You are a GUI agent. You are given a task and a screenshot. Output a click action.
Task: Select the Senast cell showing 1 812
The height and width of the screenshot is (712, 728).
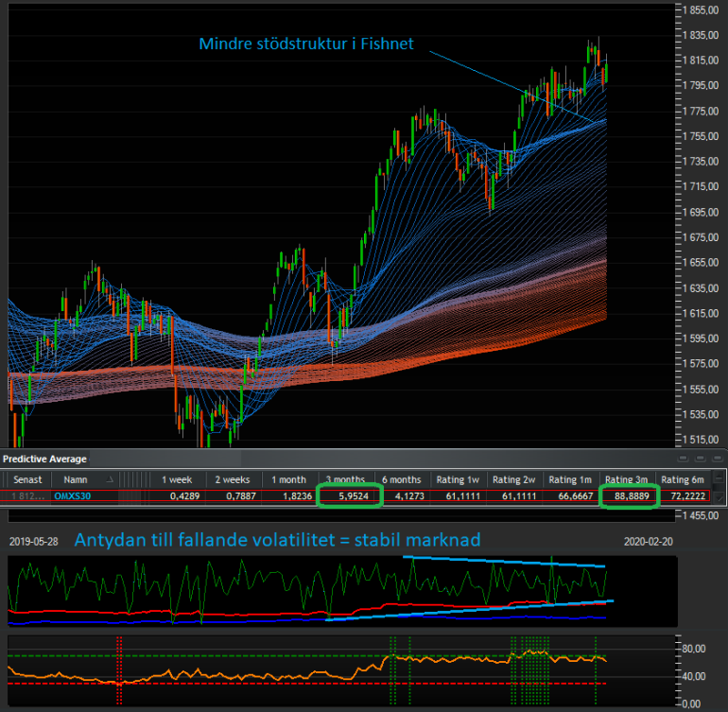click(27, 496)
